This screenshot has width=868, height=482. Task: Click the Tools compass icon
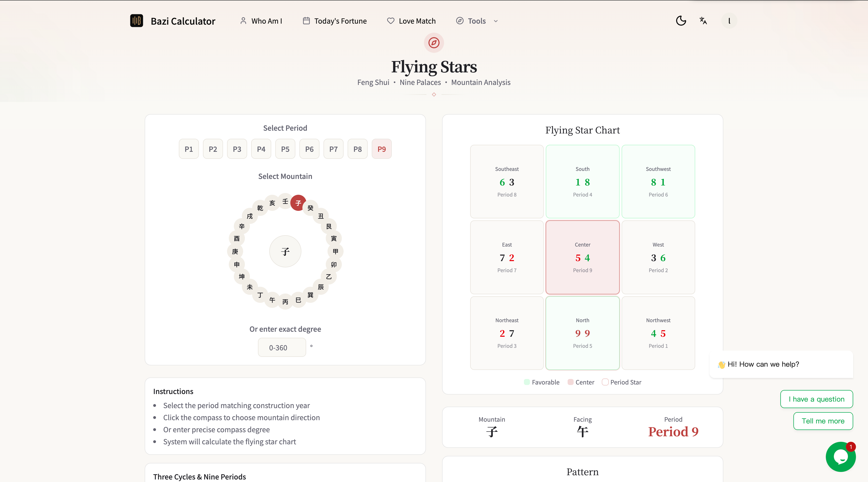pos(460,21)
